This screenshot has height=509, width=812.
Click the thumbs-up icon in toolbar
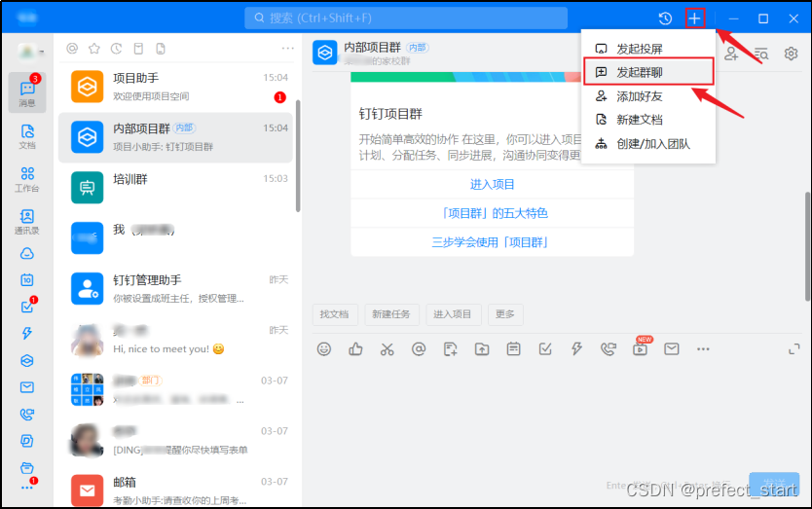tap(355, 349)
